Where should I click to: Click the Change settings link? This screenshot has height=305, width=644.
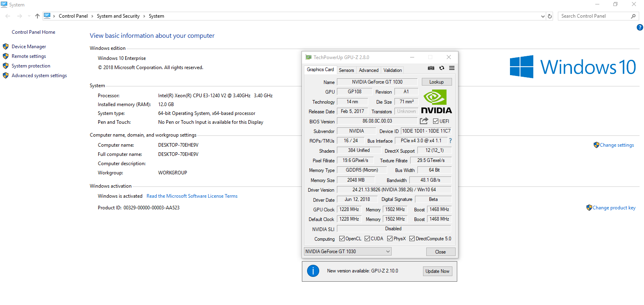617,145
